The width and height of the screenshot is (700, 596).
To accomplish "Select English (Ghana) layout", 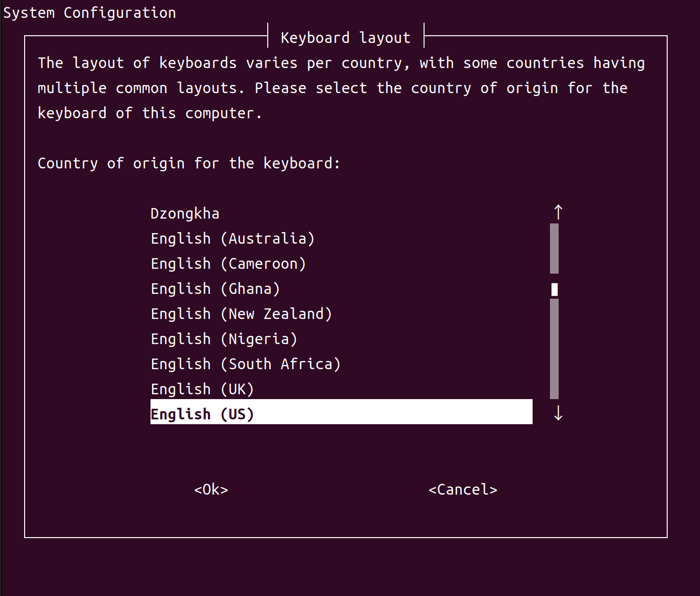I will tap(215, 288).
